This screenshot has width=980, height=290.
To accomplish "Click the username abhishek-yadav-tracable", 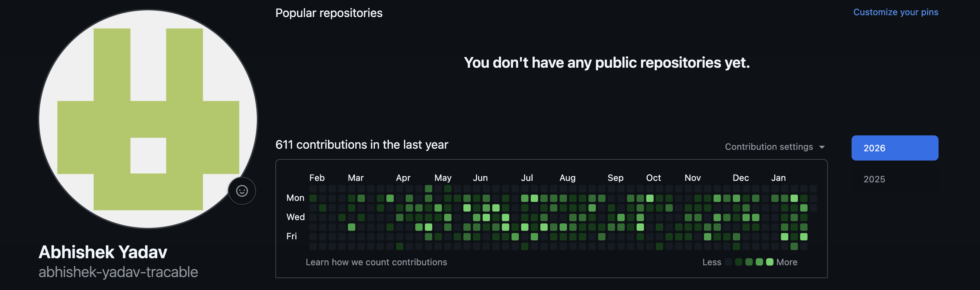I will pyautogui.click(x=118, y=272).
